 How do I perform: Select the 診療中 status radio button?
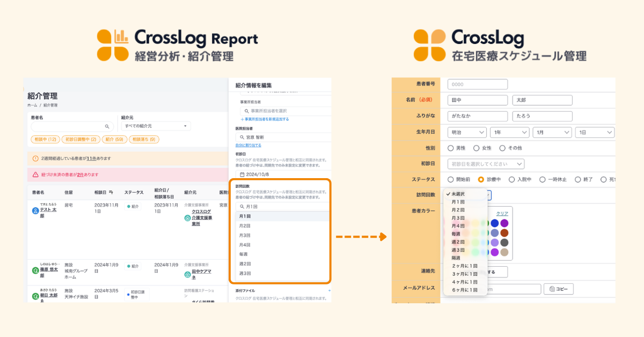(481, 180)
